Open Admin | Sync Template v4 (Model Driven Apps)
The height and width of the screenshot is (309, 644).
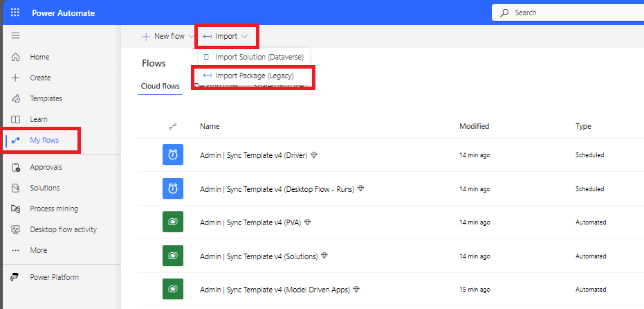pos(275,290)
